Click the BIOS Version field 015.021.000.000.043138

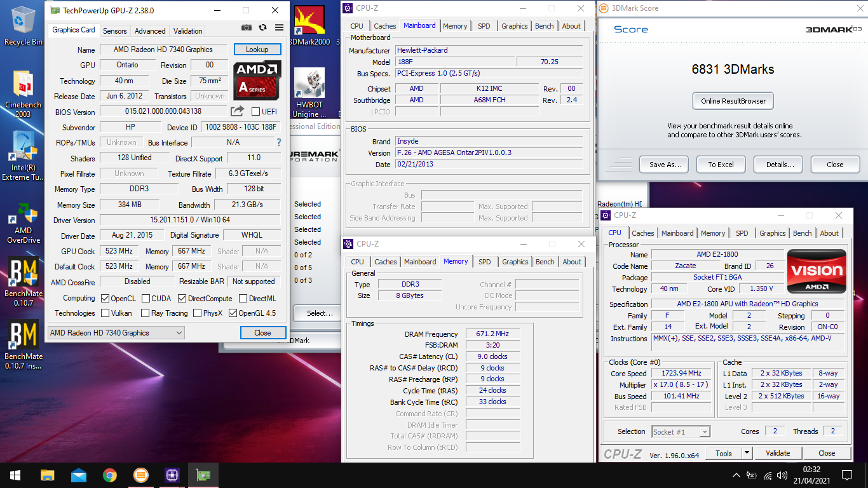click(x=163, y=112)
